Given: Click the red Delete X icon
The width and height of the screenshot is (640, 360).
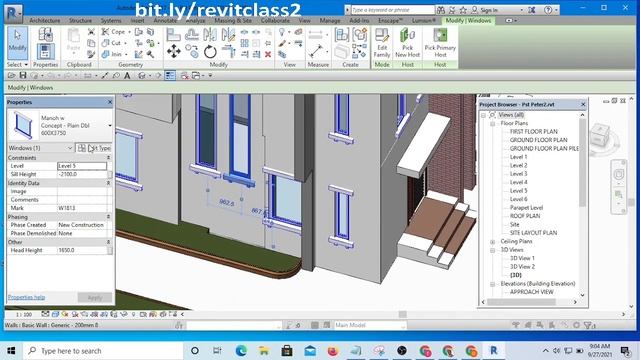Looking at the screenshot, I should [x=268, y=54].
